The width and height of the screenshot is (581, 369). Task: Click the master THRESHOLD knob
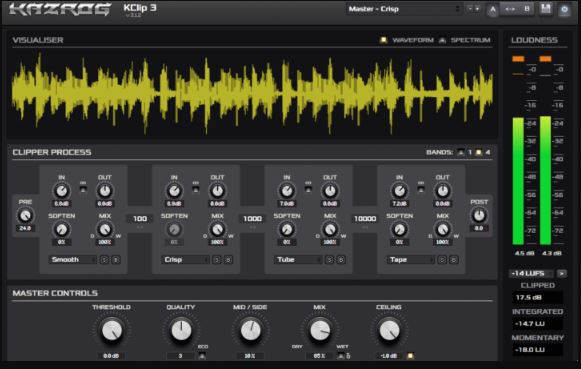point(112,330)
